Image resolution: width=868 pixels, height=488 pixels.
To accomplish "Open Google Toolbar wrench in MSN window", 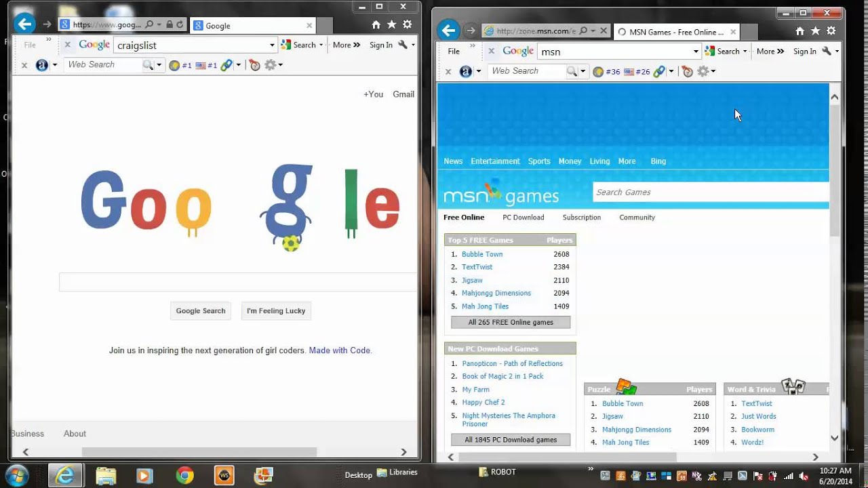I will pos(827,51).
